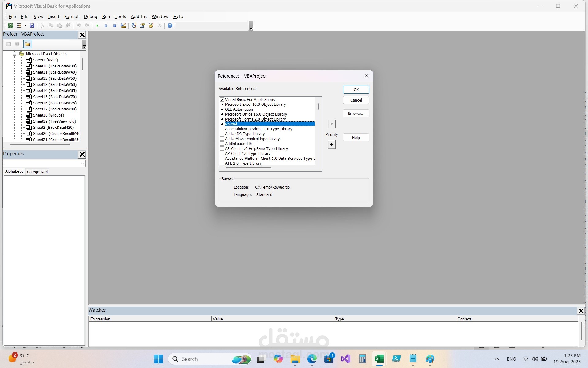Click Project tree horizontal scrollbar
The width and height of the screenshot is (588, 368).
[x=40, y=144]
